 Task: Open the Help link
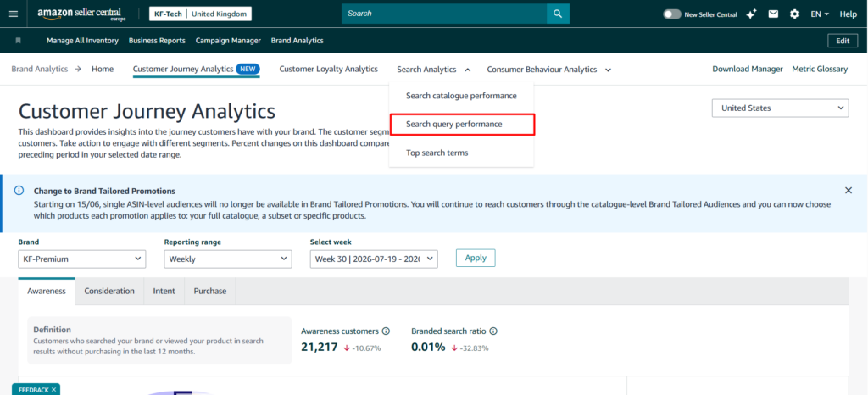[848, 14]
